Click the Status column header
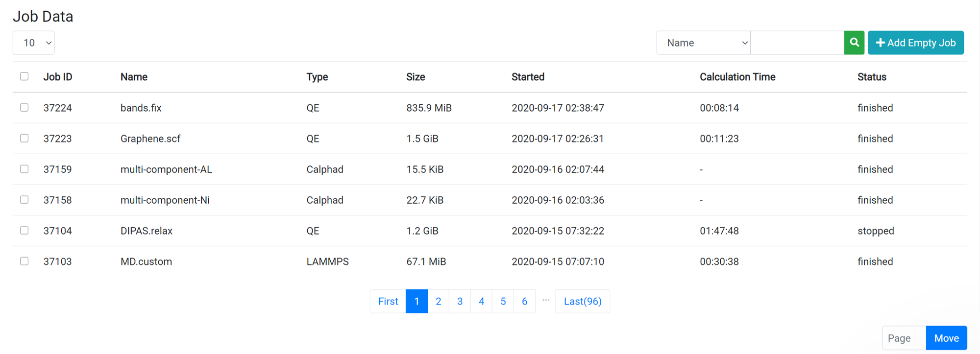The height and width of the screenshot is (354, 980). [x=872, y=77]
